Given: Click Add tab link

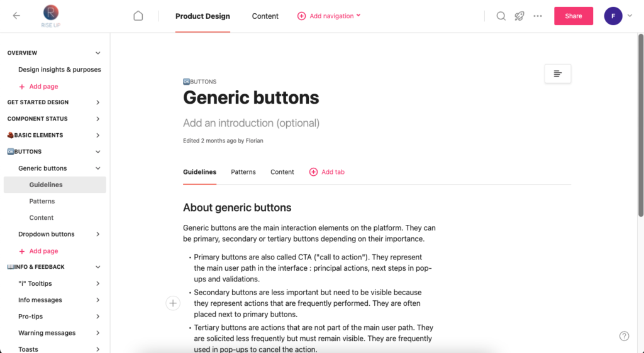Looking at the screenshot, I should point(327,172).
